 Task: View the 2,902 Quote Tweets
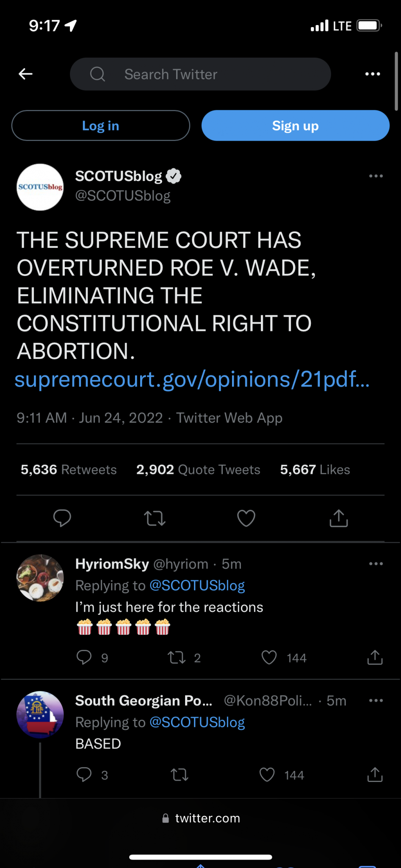point(198,470)
